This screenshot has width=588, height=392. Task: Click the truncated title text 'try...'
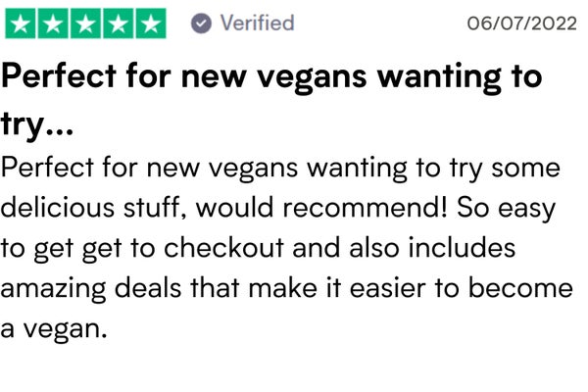(x=37, y=124)
